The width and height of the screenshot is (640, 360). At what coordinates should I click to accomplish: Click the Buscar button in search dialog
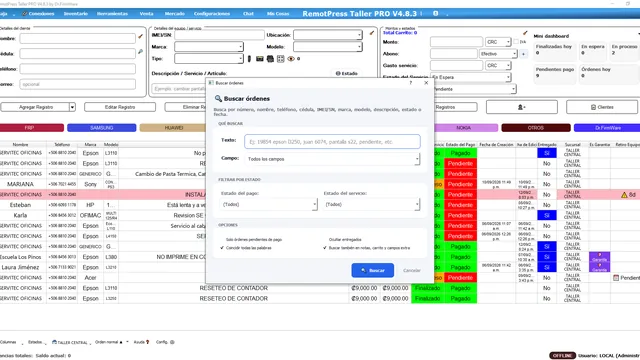click(372, 270)
